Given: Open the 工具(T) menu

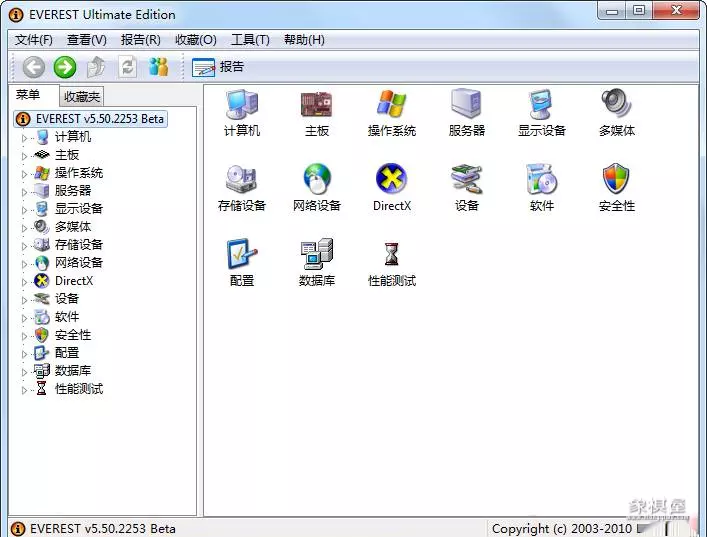Looking at the screenshot, I should pos(250,40).
